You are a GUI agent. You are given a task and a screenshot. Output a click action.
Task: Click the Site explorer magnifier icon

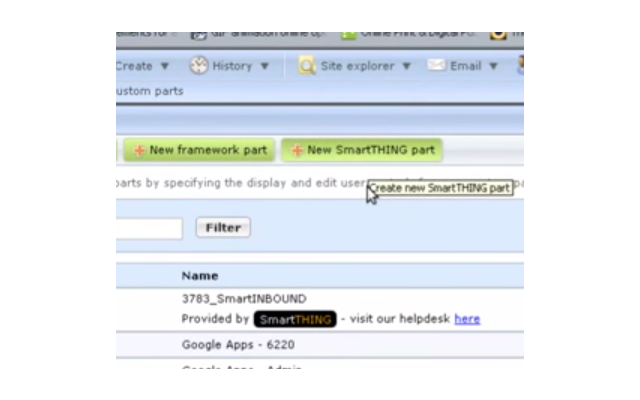[307, 65]
